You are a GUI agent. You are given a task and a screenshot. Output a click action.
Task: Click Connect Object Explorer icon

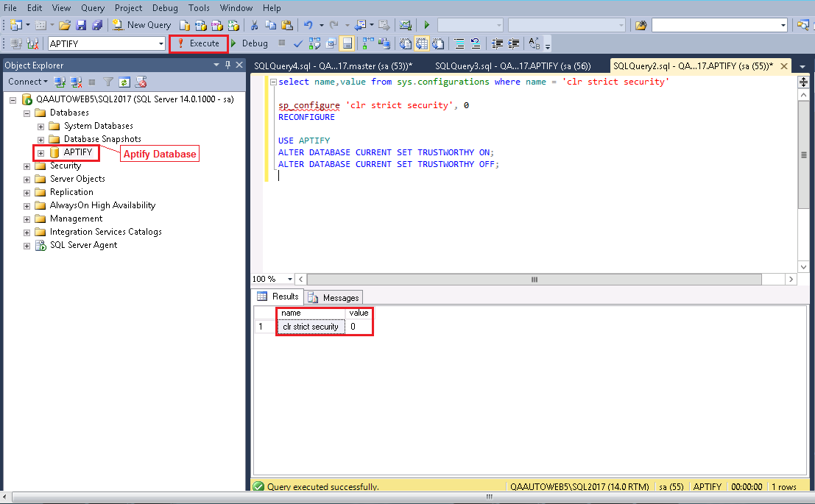coord(60,82)
